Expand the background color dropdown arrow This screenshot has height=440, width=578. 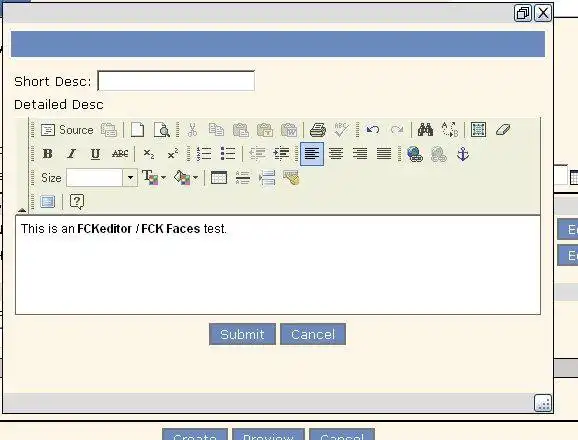195,178
